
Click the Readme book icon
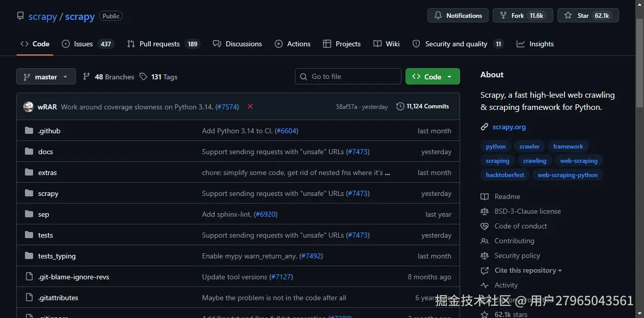(485, 196)
